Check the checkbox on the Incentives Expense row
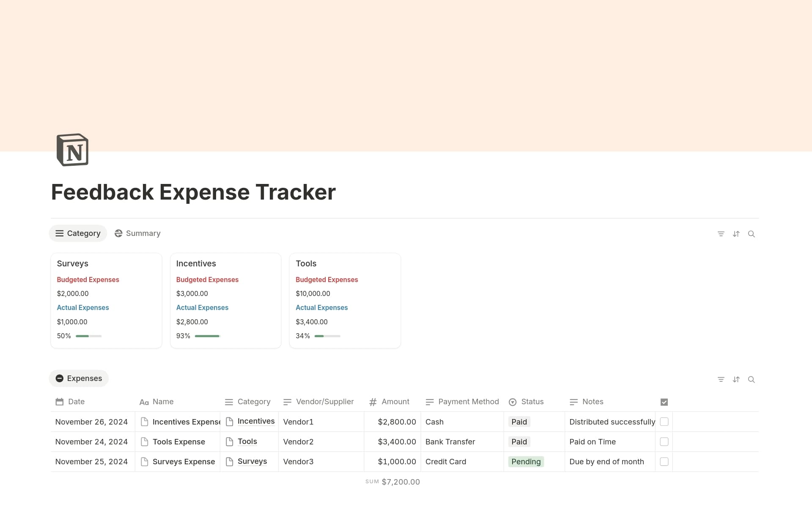812x507 pixels. [x=664, y=422]
